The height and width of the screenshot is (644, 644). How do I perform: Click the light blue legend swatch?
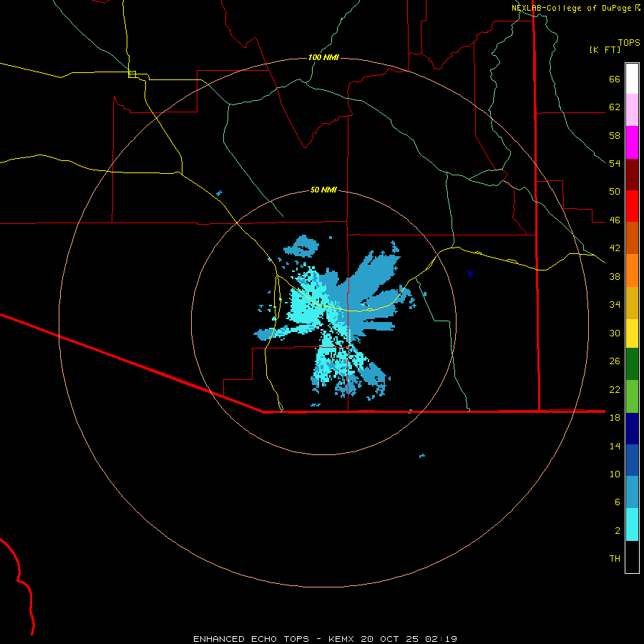632,492
